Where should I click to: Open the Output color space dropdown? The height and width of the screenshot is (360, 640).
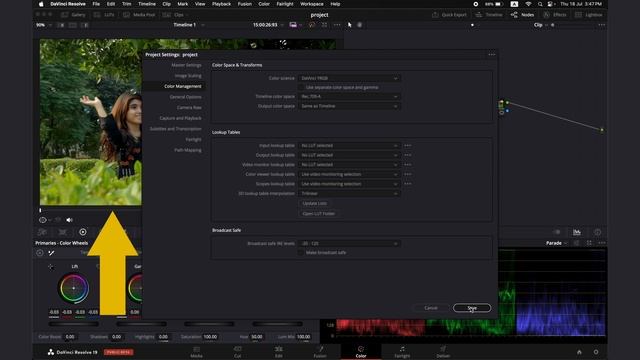[349, 106]
